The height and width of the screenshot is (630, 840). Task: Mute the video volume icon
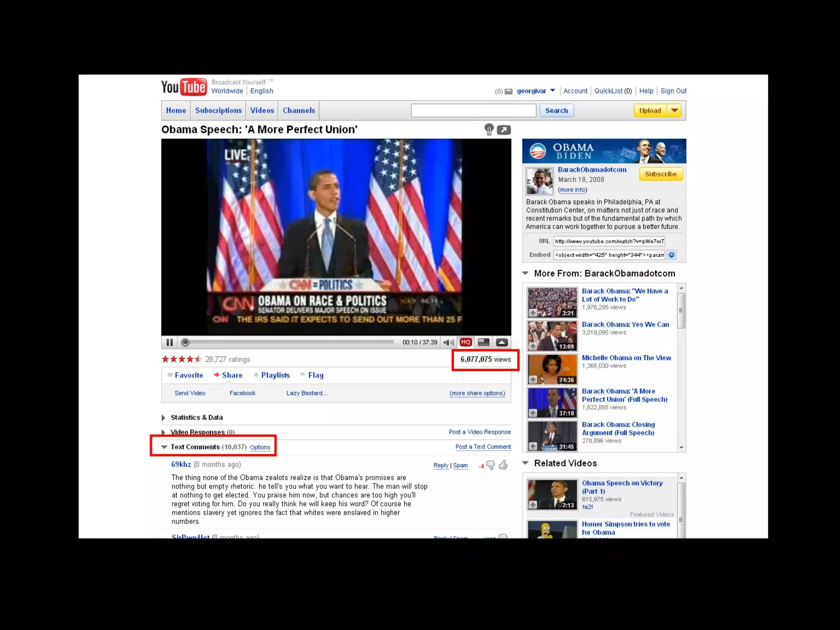(448, 342)
